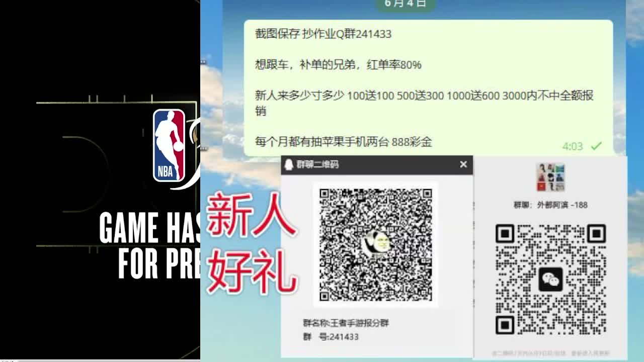Click the QQ group QR code
644x362 pixels.
pos(376,244)
